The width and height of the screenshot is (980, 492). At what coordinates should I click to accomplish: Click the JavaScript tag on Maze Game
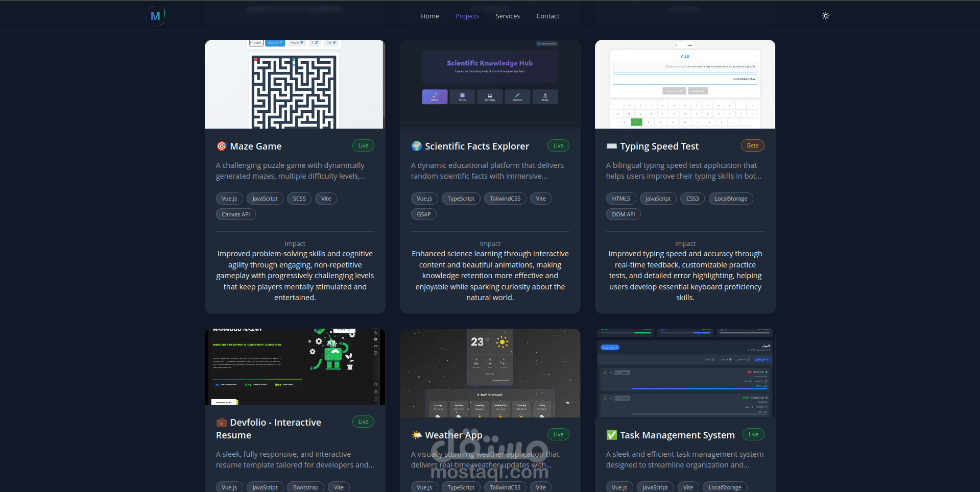click(265, 199)
